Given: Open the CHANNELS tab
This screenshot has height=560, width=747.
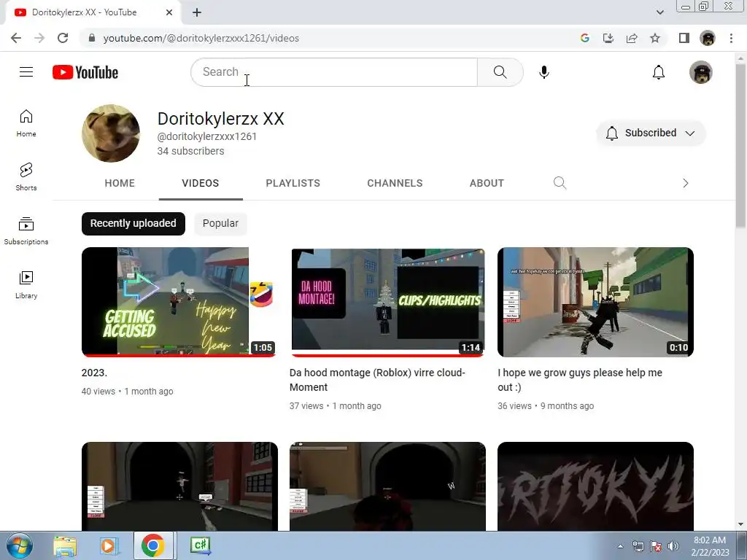Looking at the screenshot, I should (395, 183).
